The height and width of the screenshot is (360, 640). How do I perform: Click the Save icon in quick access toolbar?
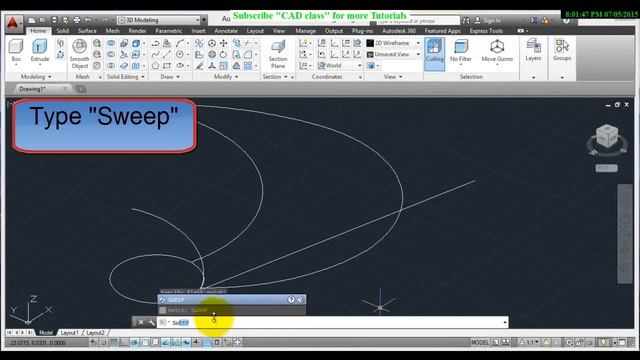click(54, 20)
